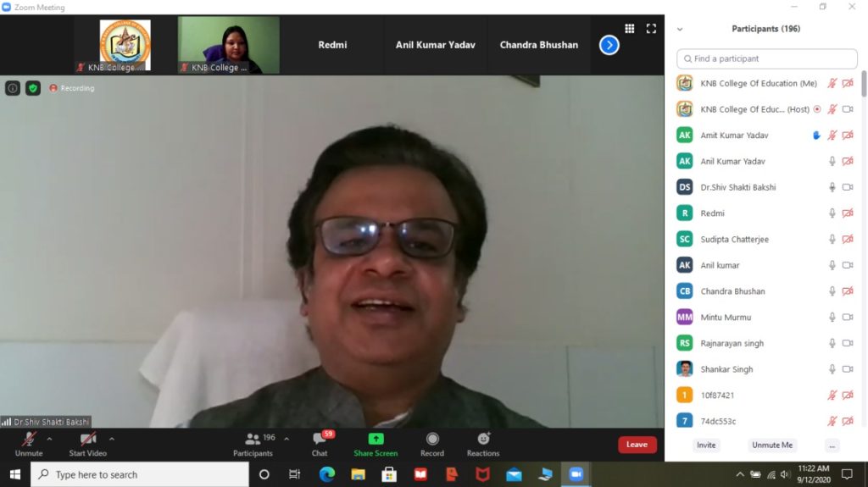Screen dimensions: 868x487
Task: Click the green Share Screen button
Action: click(x=376, y=445)
